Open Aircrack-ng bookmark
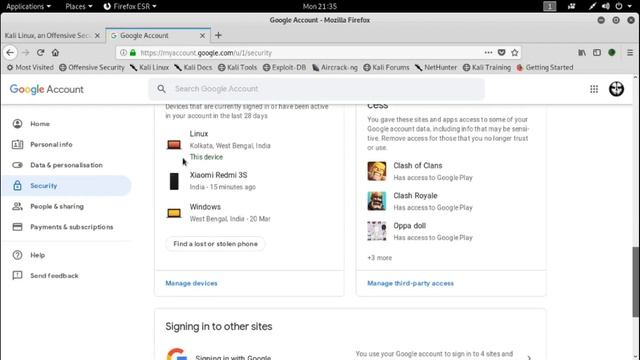Screen dimensions: 640x360 [x=335, y=67]
